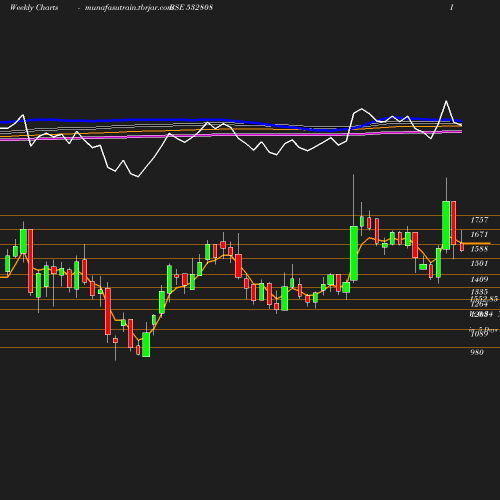The height and width of the screenshot is (500, 500).
Task: Click the 1757 price level label
Action: click(479, 220)
